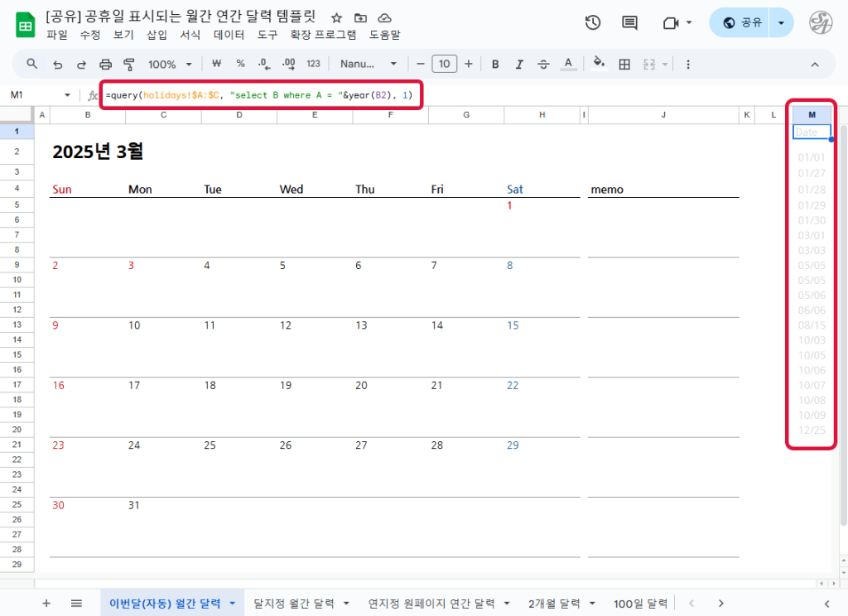Open version history clock icon
Viewport: 848px width, 616px height.
592,23
